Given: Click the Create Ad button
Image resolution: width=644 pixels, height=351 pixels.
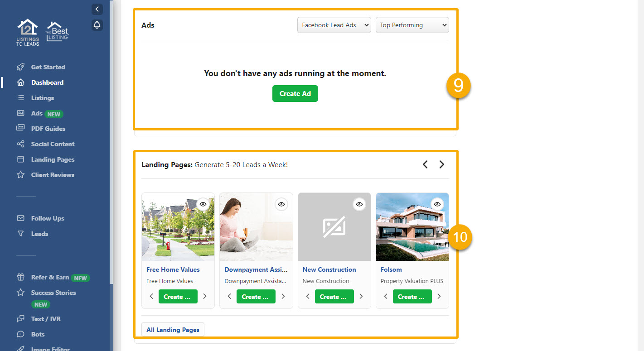Looking at the screenshot, I should click(295, 94).
